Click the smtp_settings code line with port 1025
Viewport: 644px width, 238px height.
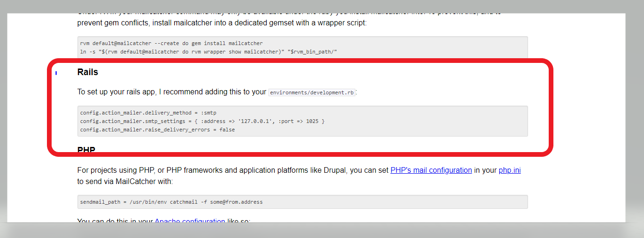tap(202, 121)
